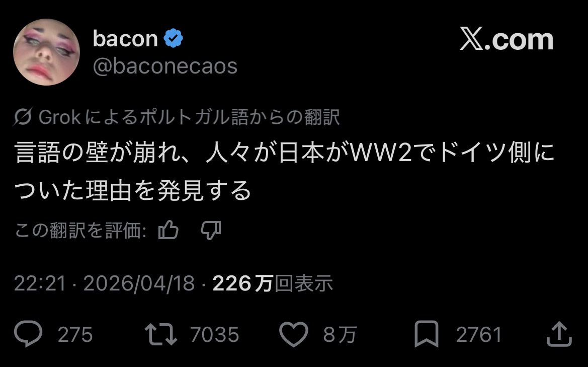The image size is (588, 367).
Task: Bookmark the post with the bookmark icon
Action: pos(427,334)
